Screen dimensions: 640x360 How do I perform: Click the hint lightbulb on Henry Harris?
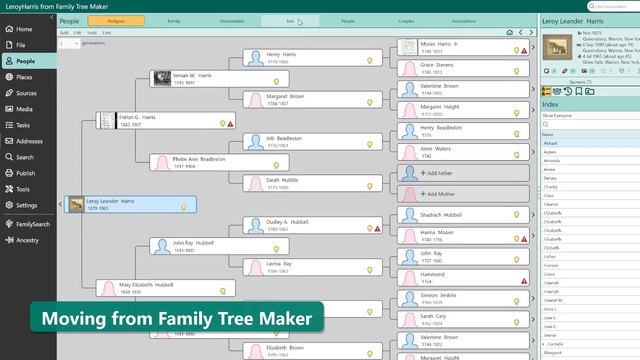coord(370,61)
